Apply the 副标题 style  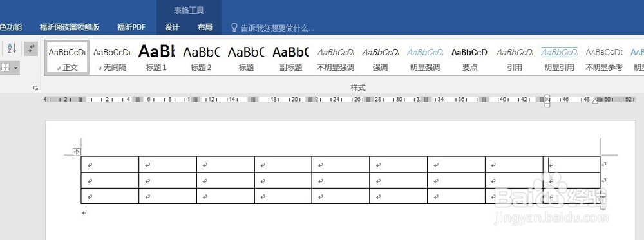[291, 57]
